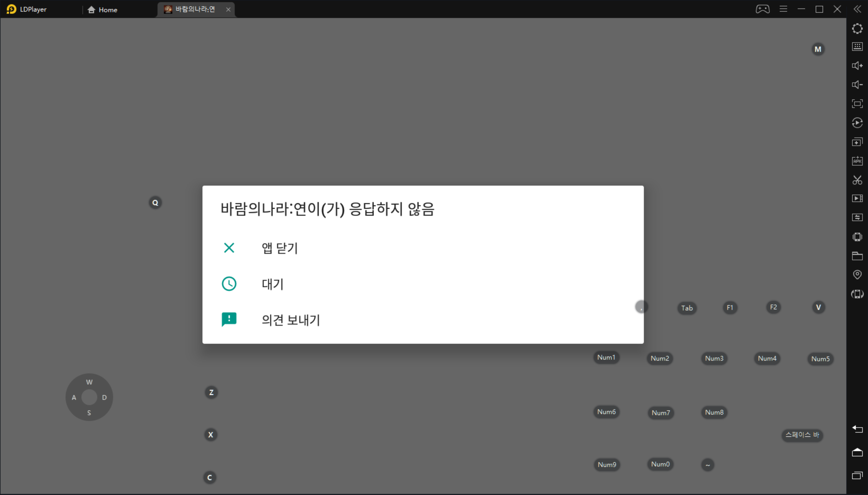Click the 스페이스 바 key overlay
This screenshot has width=868, height=495.
point(802,435)
